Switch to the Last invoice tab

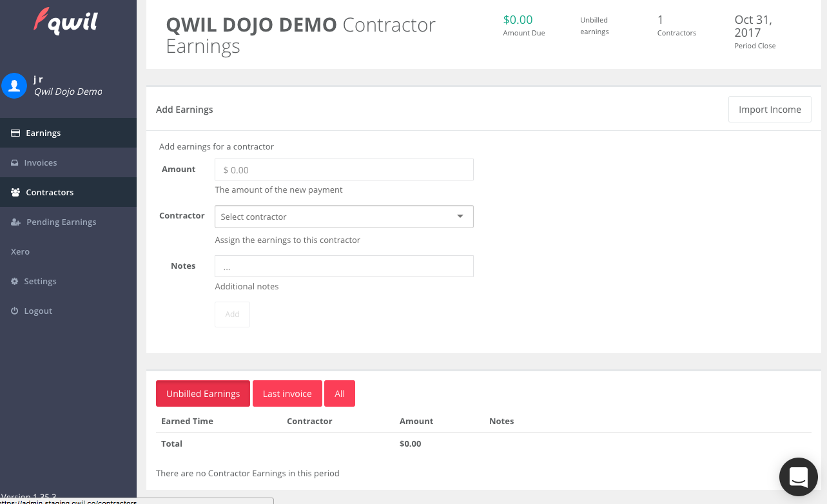[287, 394]
